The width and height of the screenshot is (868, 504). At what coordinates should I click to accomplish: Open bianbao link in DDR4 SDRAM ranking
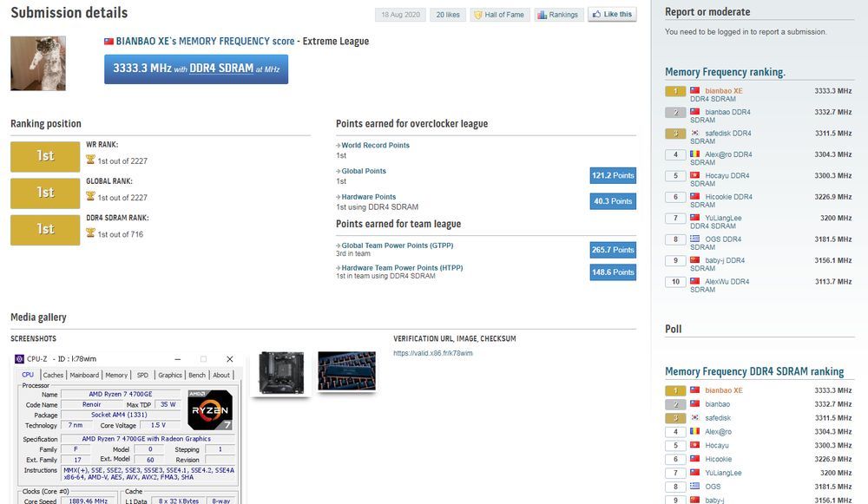pos(718,404)
